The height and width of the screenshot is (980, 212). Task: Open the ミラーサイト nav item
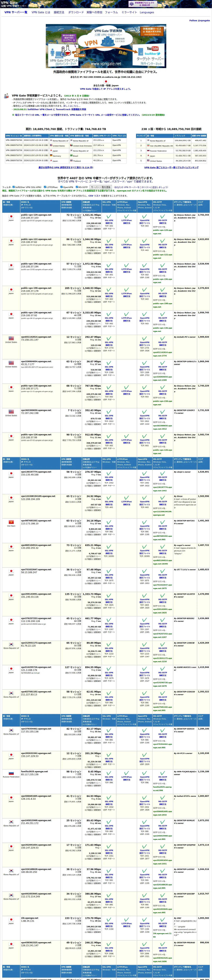(x=129, y=12)
